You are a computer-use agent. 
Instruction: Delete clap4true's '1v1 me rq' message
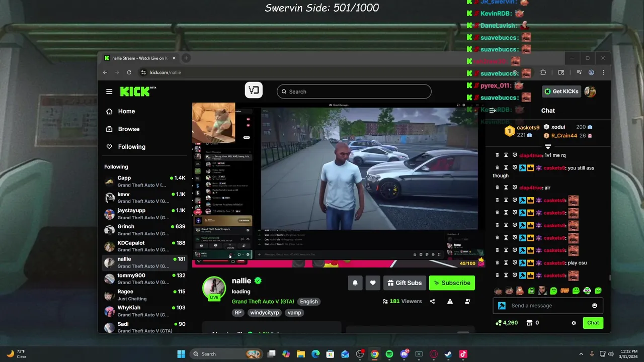498,155
